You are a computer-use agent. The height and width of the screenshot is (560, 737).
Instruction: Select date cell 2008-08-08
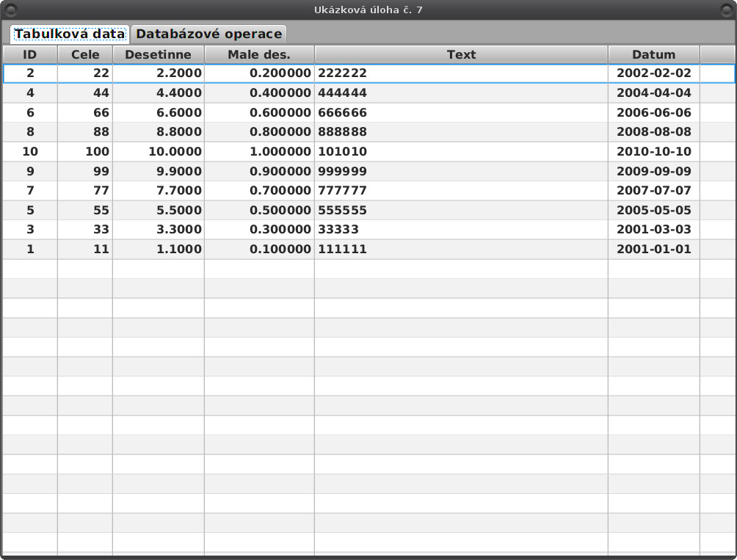654,132
